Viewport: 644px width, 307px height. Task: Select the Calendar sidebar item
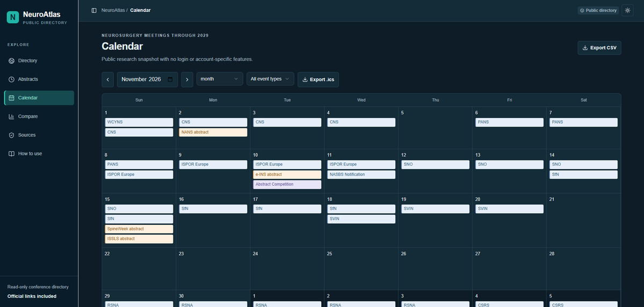tap(39, 98)
